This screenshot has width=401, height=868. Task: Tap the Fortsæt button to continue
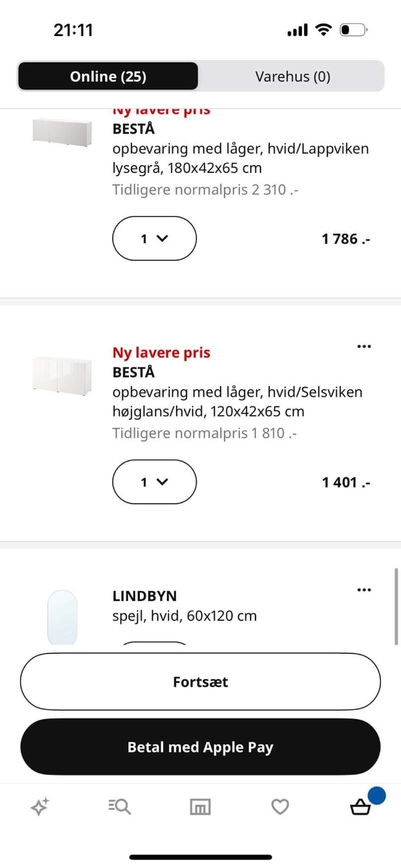tap(200, 682)
